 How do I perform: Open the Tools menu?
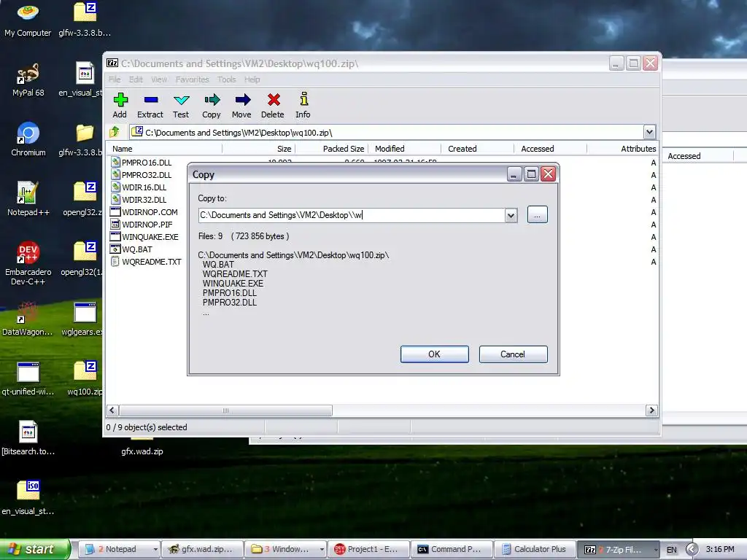pyautogui.click(x=227, y=79)
